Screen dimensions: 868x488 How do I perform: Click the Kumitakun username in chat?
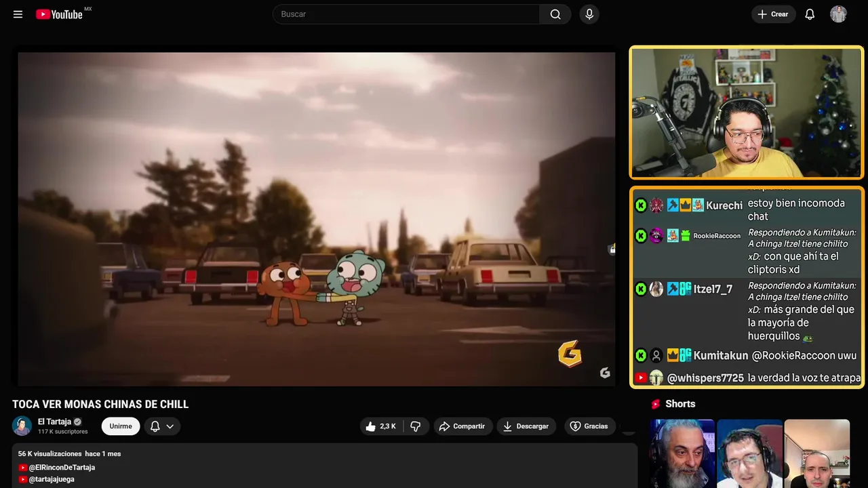pyautogui.click(x=721, y=355)
